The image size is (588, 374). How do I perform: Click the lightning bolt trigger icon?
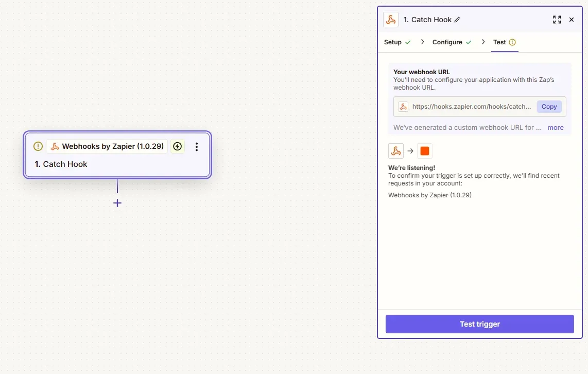pos(177,146)
